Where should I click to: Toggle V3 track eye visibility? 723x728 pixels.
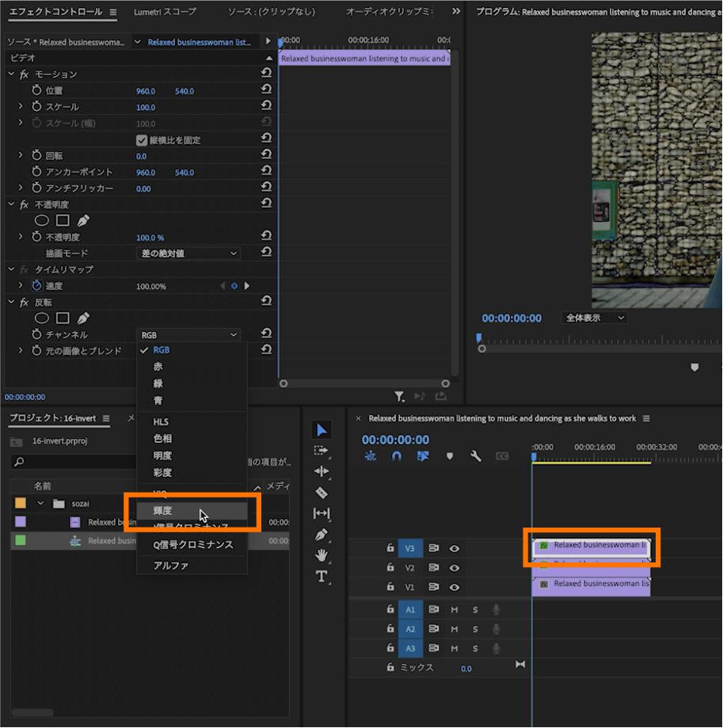coord(455,547)
